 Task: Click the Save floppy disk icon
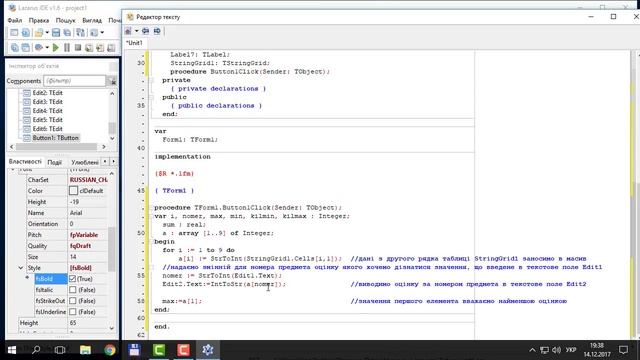pyautogui.click(x=56, y=32)
